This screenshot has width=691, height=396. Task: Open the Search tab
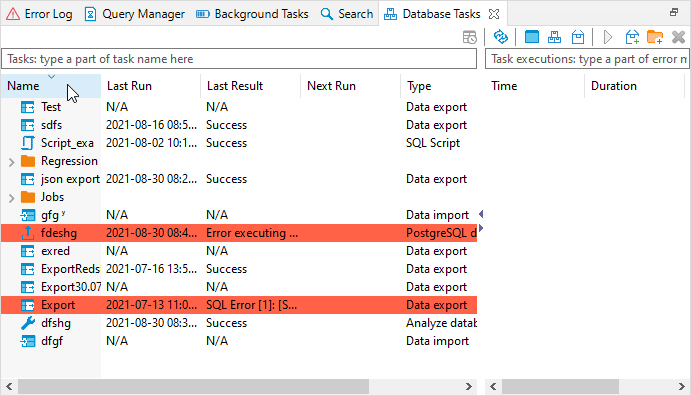[347, 14]
